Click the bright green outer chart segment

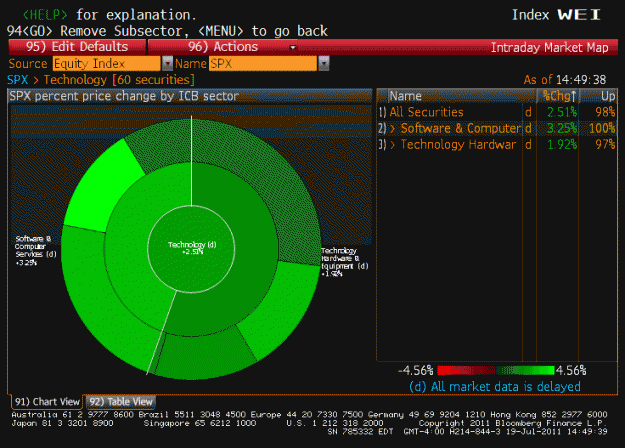102,187
